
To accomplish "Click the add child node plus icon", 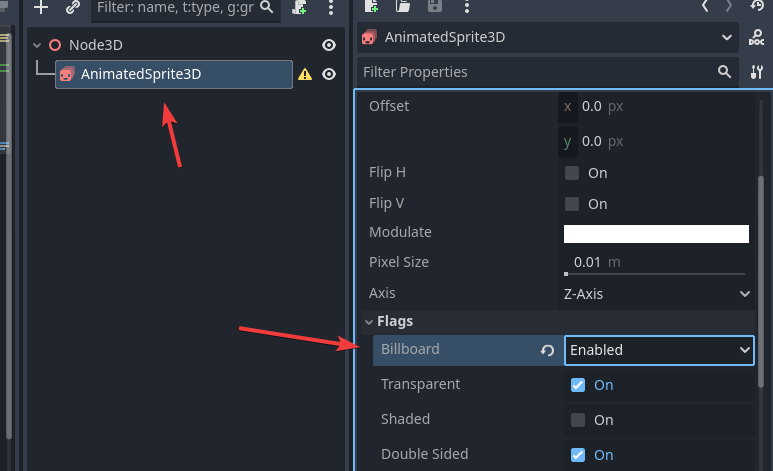I will pyautogui.click(x=40, y=7).
